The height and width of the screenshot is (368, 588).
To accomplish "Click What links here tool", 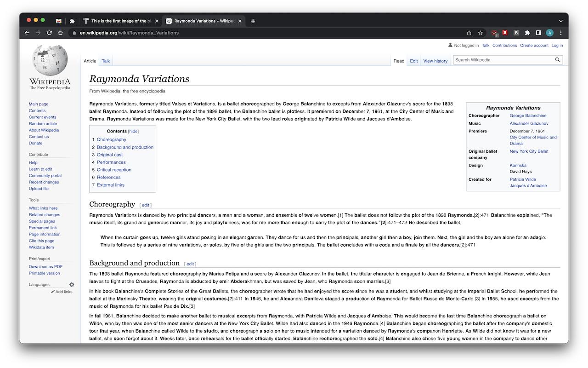I will [x=43, y=208].
